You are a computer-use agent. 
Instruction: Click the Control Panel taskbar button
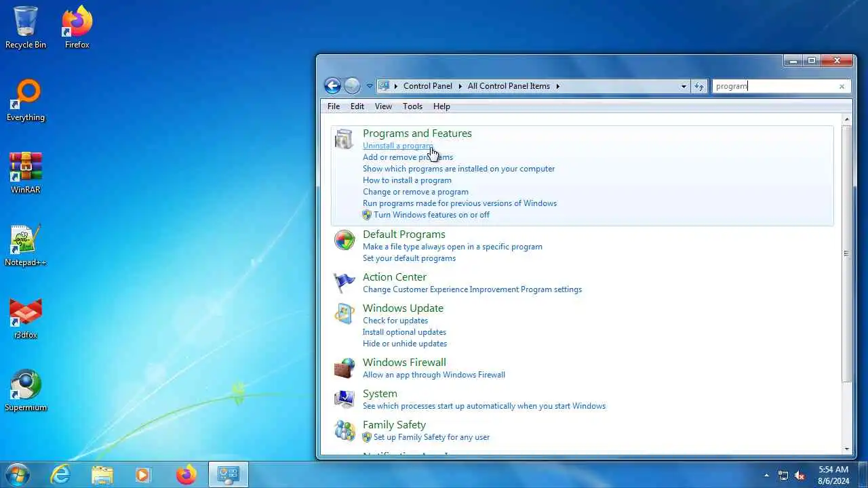(228, 474)
